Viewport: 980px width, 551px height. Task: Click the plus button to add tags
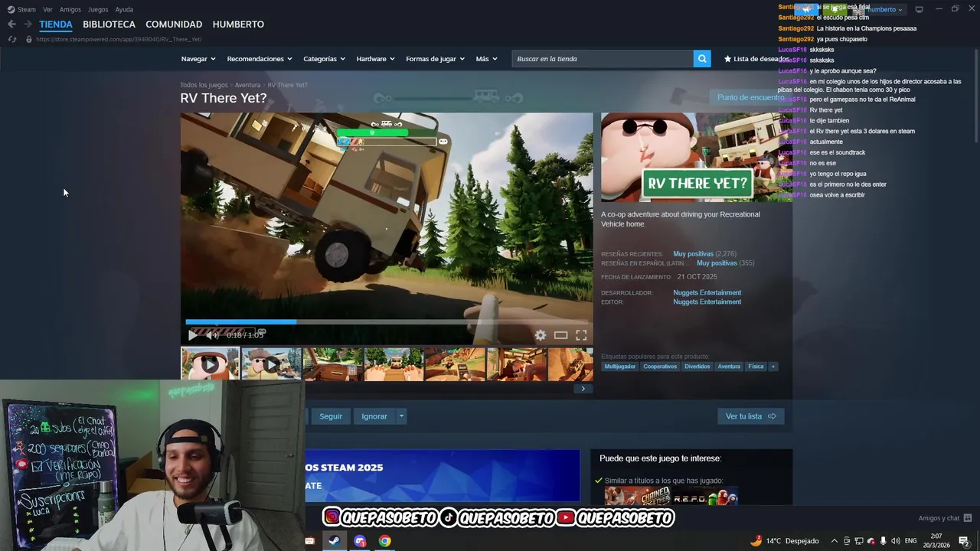coord(773,367)
